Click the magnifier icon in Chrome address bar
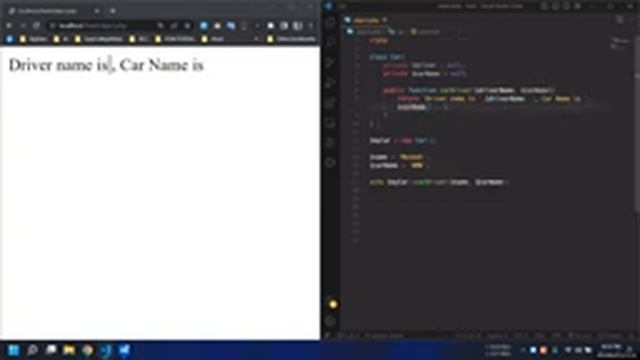This screenshot has height=360, width=640. pos(160,26)
